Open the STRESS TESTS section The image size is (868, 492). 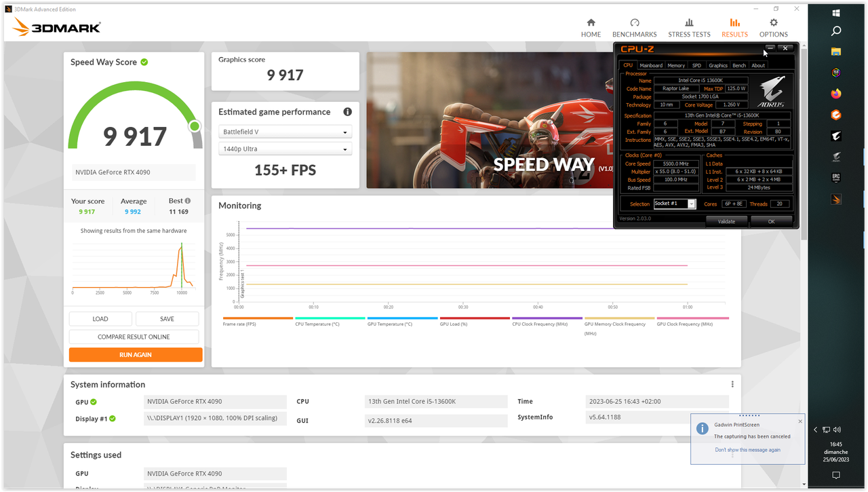(689, 28)
